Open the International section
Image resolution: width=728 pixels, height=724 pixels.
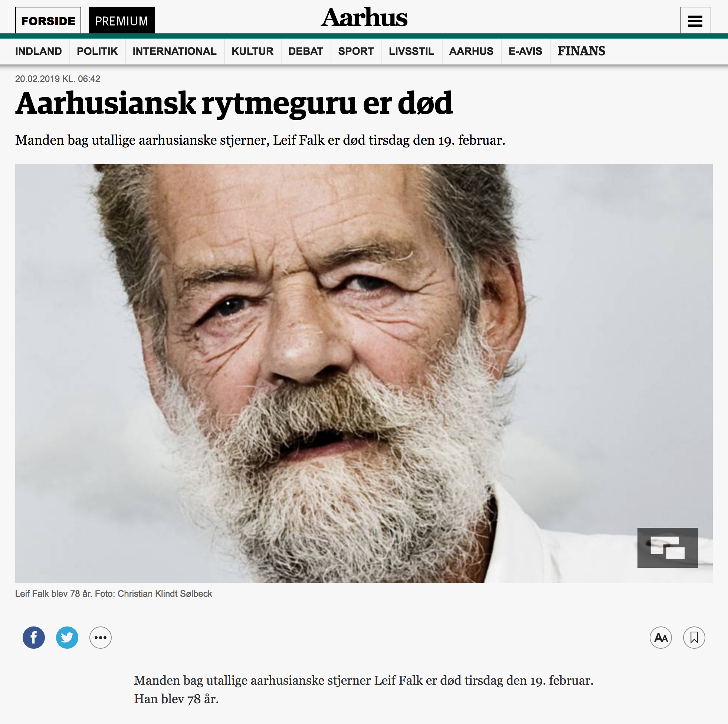174,51
